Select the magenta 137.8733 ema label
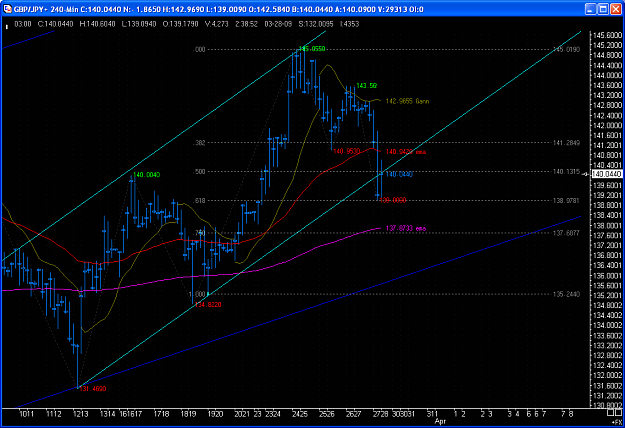This screenshot has height=428, width=625. pyautogui.click(x=406, y=228)
